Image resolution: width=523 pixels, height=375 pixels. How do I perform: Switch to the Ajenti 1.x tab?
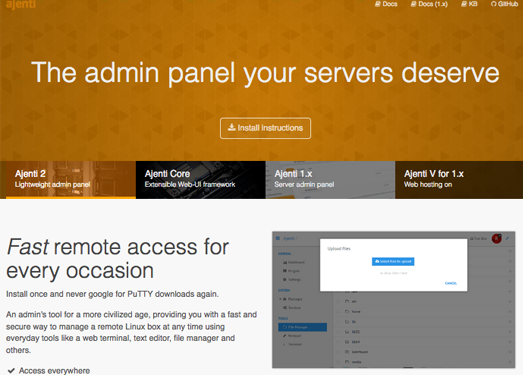point(330,180)
